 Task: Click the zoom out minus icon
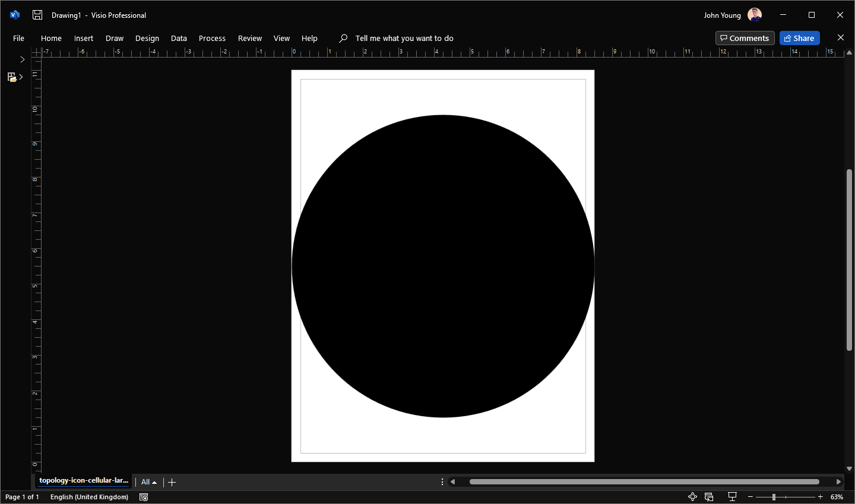tap(750, 497)
